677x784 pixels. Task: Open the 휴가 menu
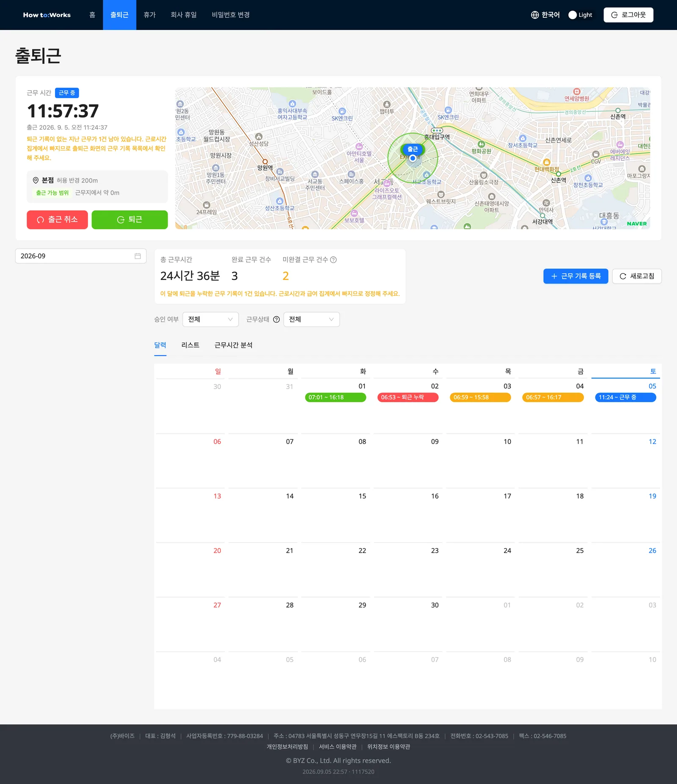coord(149,15)
